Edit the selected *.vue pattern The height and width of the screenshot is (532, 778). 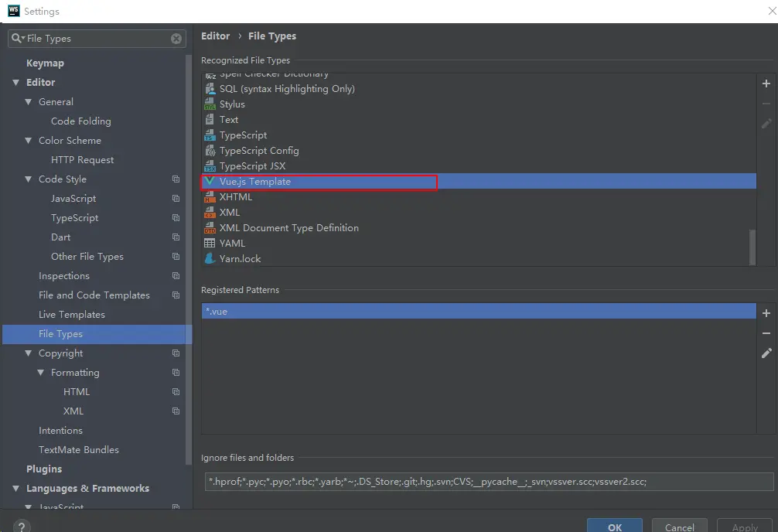766,353
